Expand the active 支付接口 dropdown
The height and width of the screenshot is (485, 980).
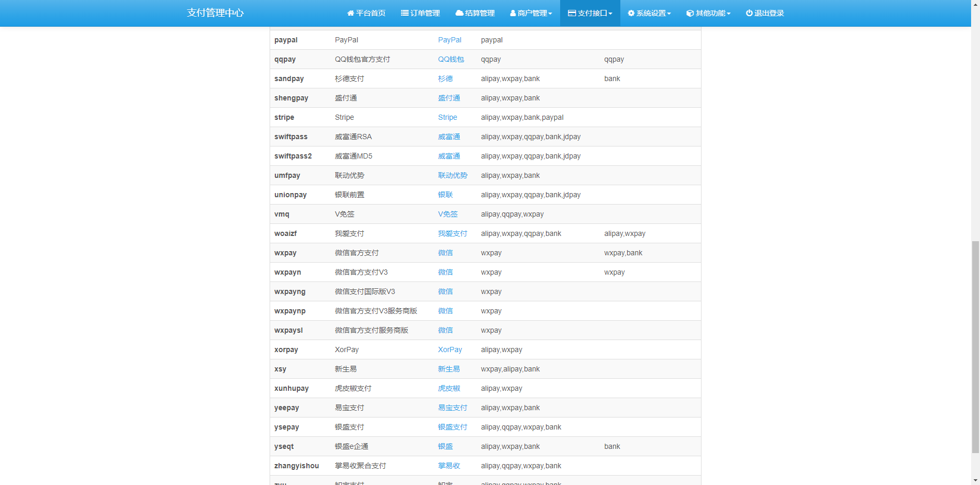pos(589,13)
